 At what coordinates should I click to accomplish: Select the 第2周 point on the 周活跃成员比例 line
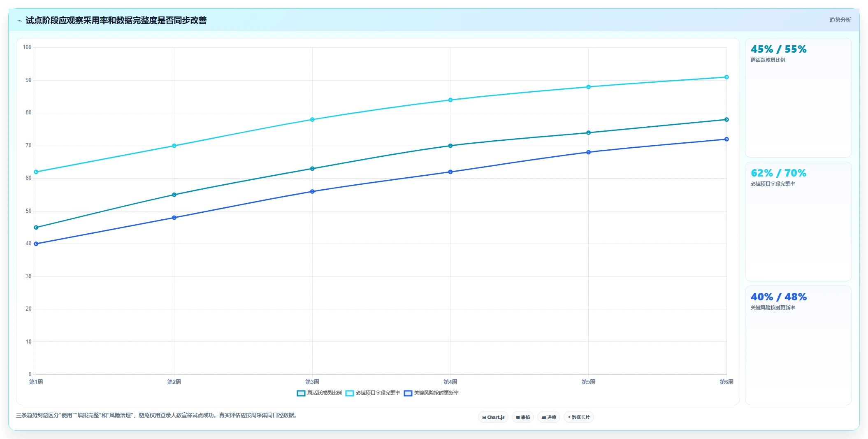[x=174, y=195]
